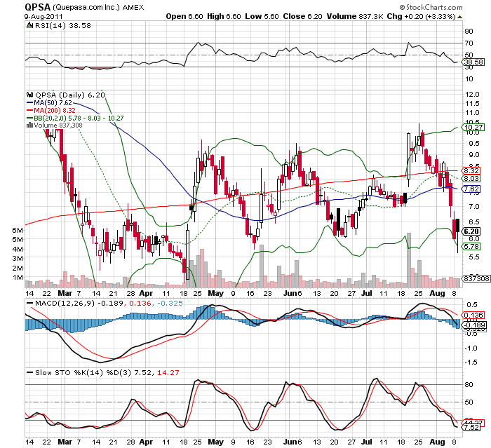Click the candlestick icon beside QPSA (Daily)
The image size is (491, 448).
tap(29, 95)
